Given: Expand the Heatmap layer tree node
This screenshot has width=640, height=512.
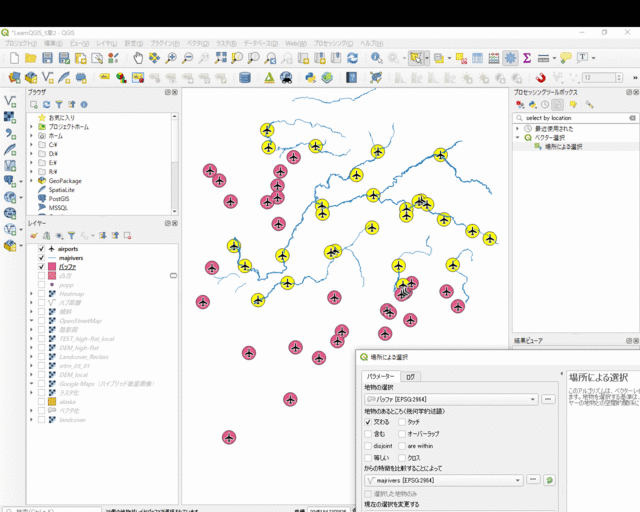Looking at the screenshot, I should point(31,294).
